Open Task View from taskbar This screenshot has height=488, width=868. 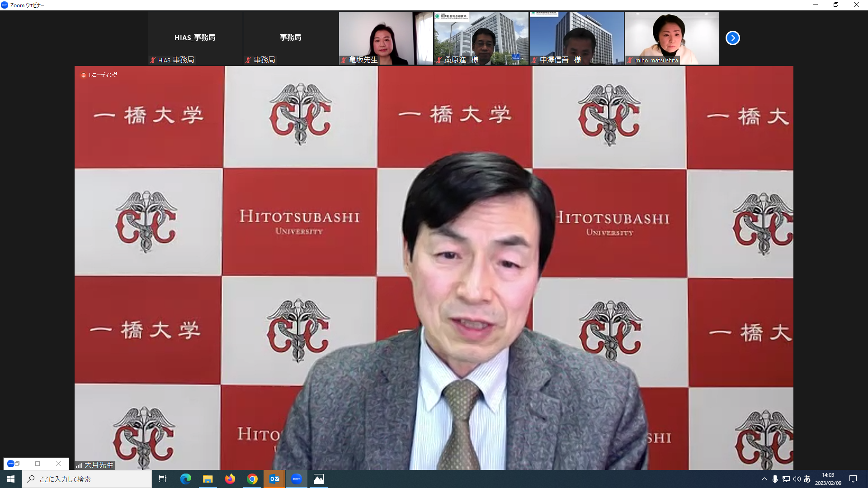(x=163, y=479)
